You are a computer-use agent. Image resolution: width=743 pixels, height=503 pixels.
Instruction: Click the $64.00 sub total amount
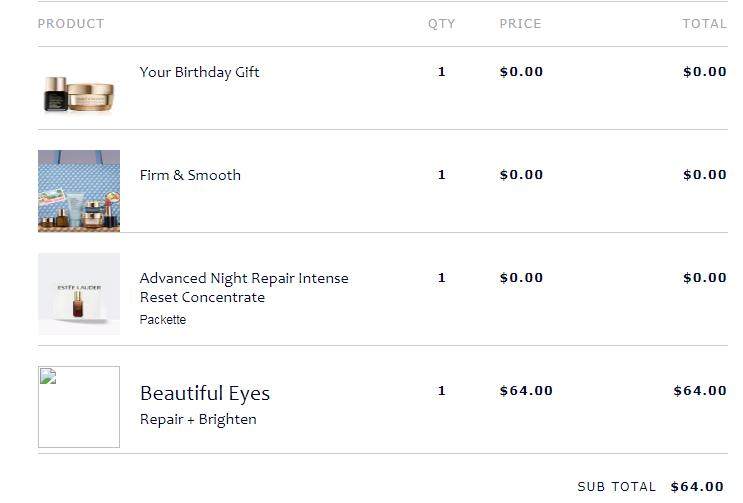tap(697, 487)
